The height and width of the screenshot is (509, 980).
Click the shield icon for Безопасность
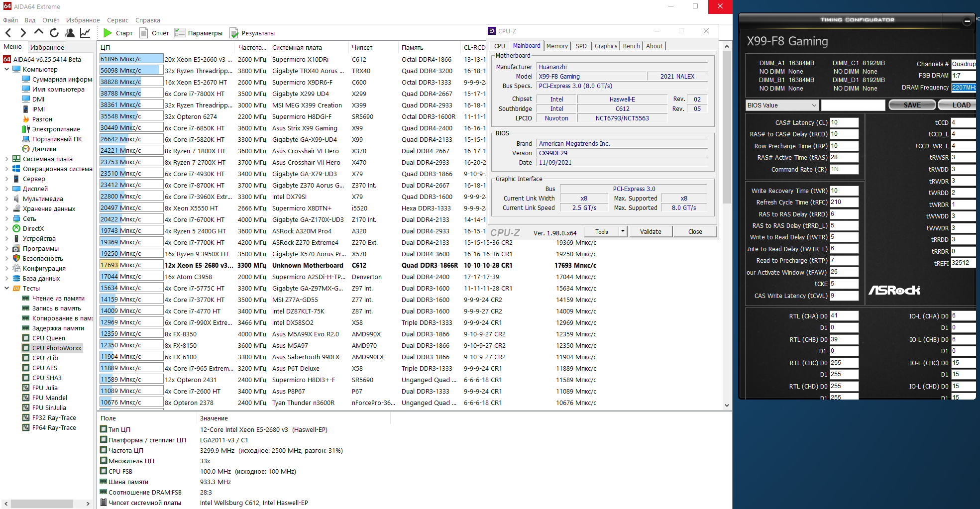pyautogui.click(x=16, y=258)
